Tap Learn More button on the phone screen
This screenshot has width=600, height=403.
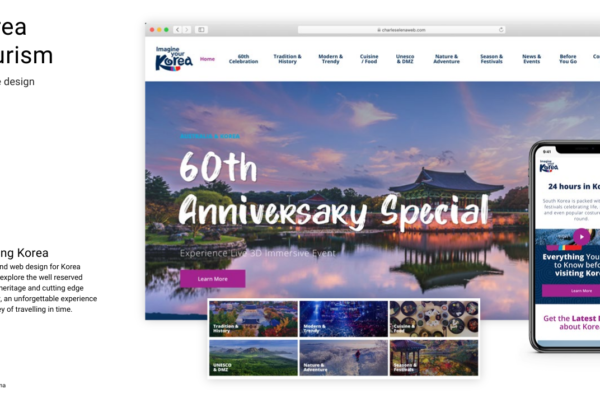(571, 291)
